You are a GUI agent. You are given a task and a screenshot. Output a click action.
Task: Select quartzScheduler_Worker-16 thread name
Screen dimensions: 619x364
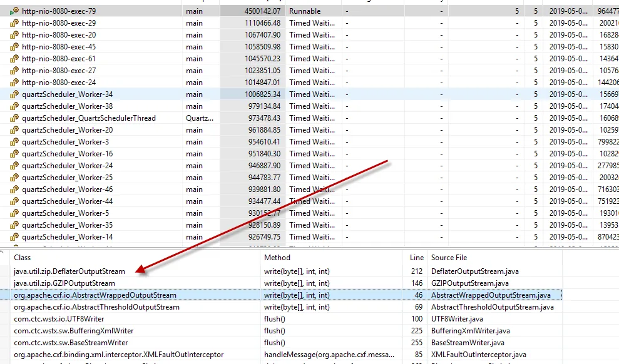tap(68, 153)
